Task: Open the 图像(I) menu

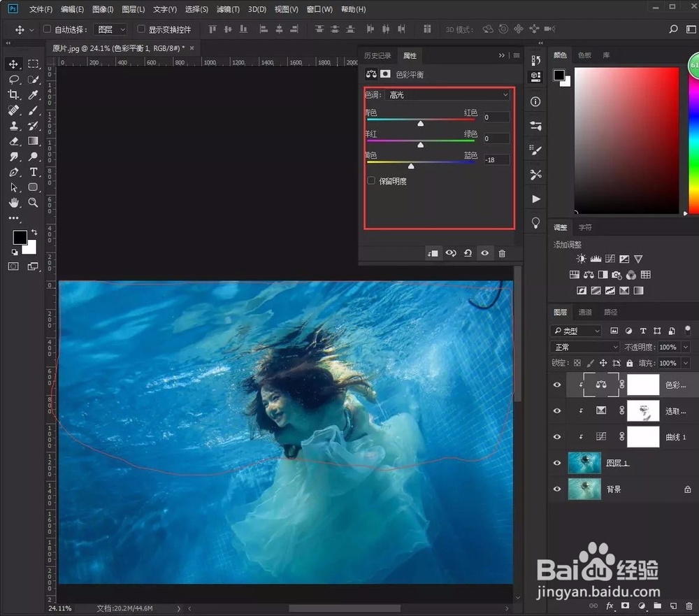Action: (x=103, y=9)
